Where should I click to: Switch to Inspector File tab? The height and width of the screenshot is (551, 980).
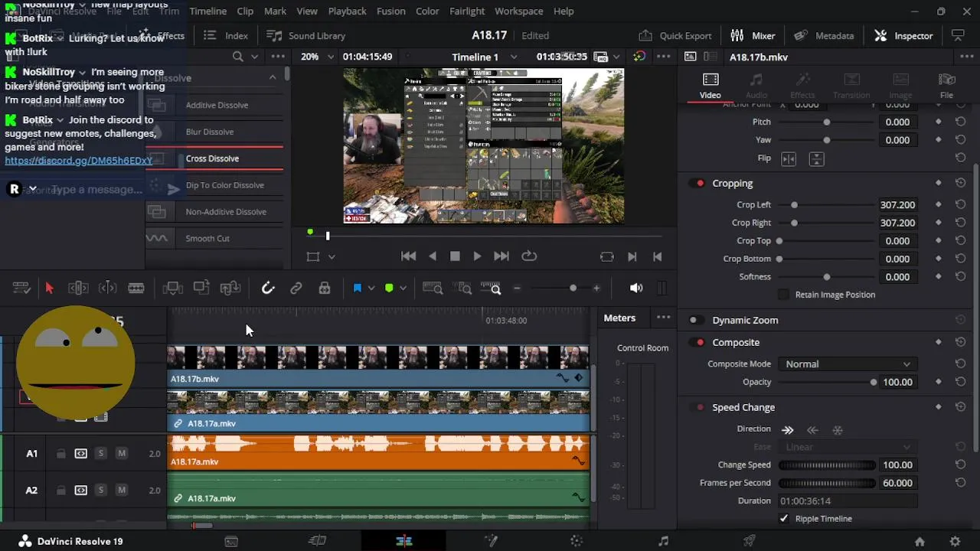coord(946,86)
